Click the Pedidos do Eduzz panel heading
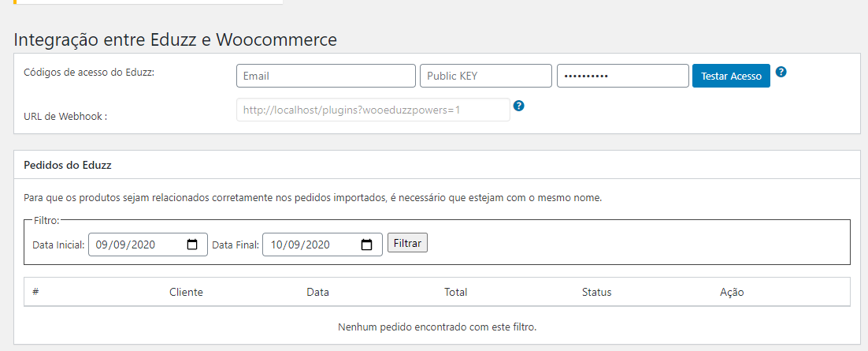868x351 pixels. pyautogui.click(x=68, y=165)
